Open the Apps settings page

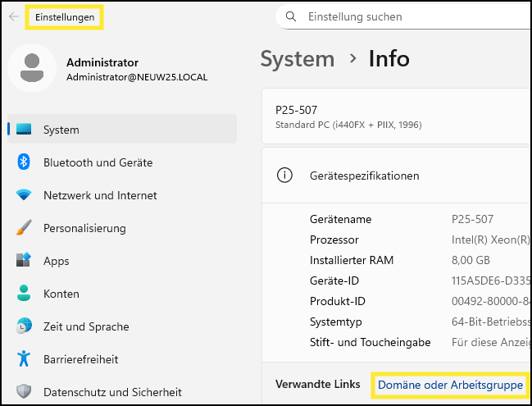point(122,260)
